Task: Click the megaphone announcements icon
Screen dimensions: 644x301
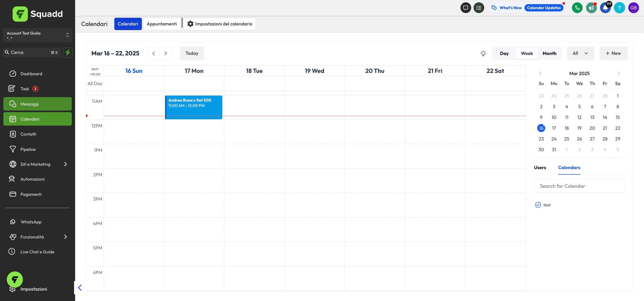Action: [591, 8]
